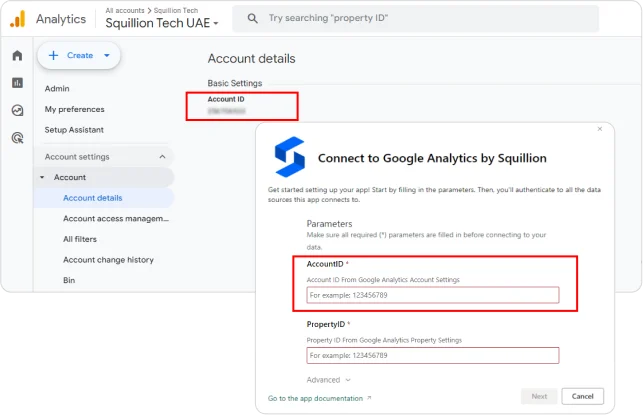Click the Create button
This screenshot has width=643, height=415.
(x=79, y=55)
